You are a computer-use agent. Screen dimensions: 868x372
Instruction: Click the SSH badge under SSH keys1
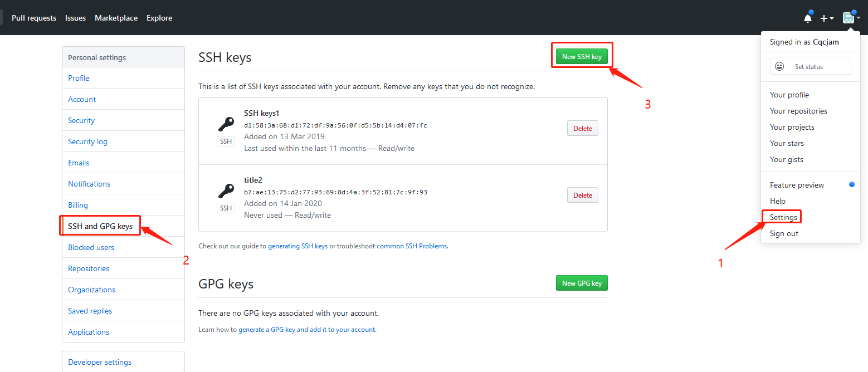(x=226, y=141)
